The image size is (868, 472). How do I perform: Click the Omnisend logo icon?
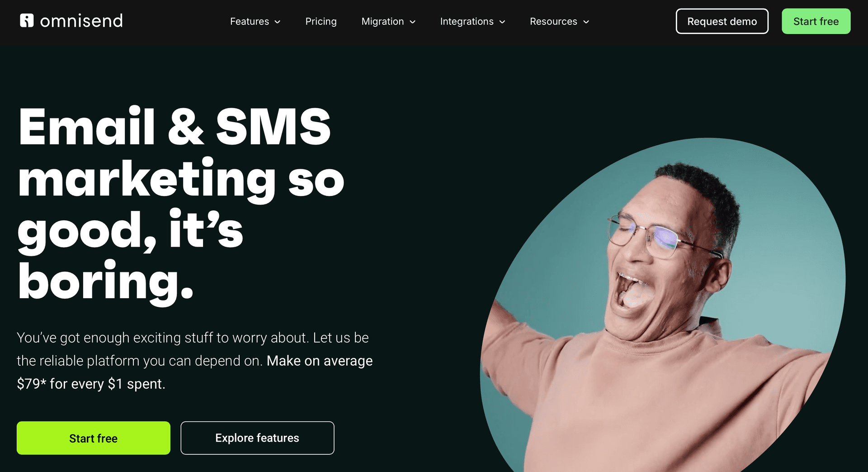pos(27,20)
